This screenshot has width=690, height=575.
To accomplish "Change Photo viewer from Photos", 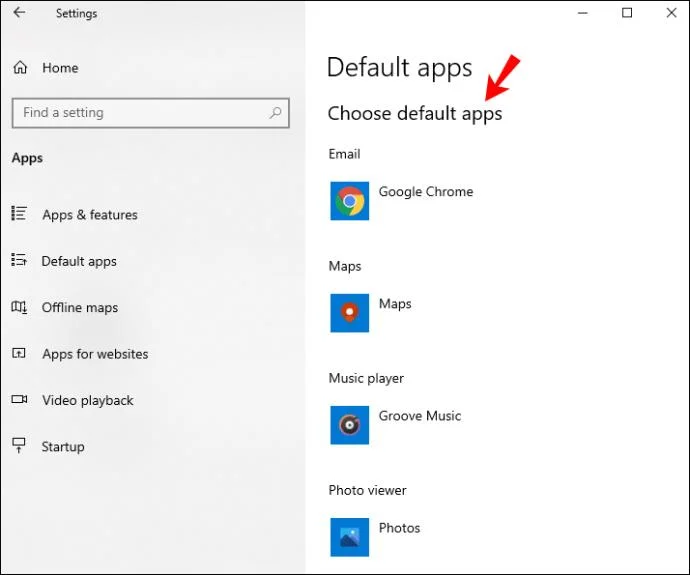I will click(x=399, y=528).
